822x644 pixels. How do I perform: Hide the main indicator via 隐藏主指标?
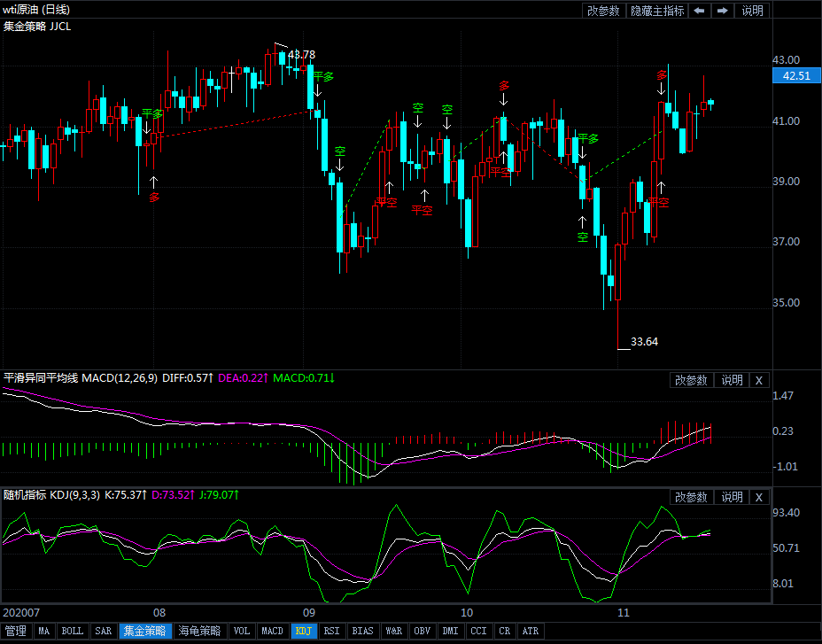(x=657, y=11)
